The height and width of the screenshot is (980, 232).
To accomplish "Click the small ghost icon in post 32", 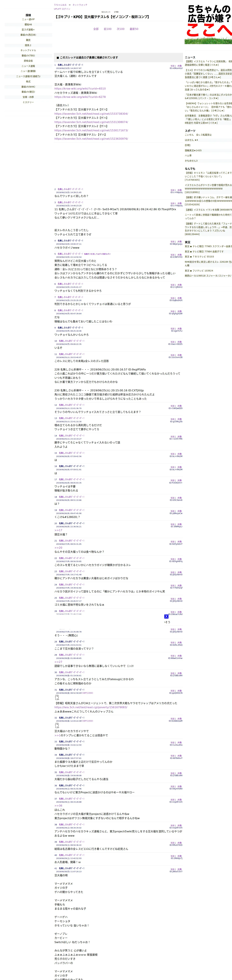I will (x=57, y=726).
